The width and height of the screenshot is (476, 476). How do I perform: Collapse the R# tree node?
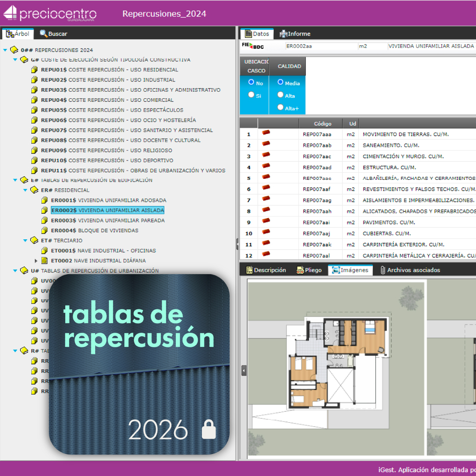[15, 351]
